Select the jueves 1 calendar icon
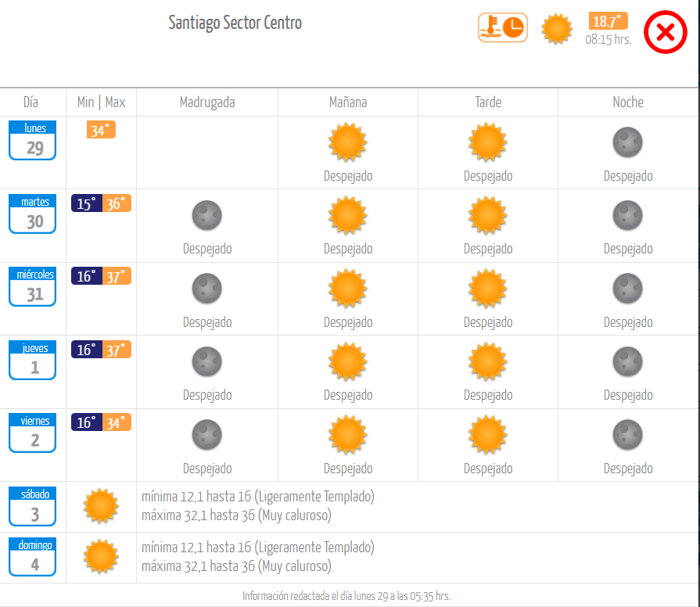This screenshot has width=700, height=607. point(33,360)
